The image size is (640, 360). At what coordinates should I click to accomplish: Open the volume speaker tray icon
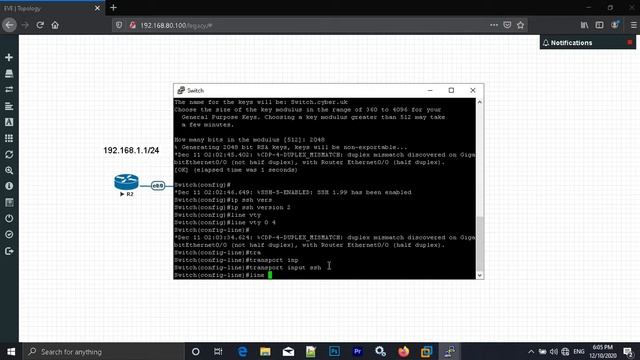coord(553,351)
